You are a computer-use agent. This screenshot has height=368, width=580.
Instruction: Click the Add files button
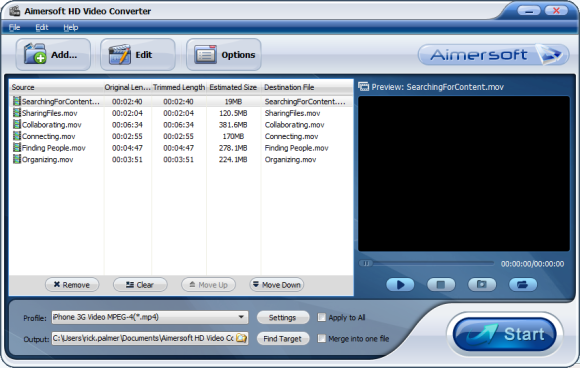click(x=53, y=55)
